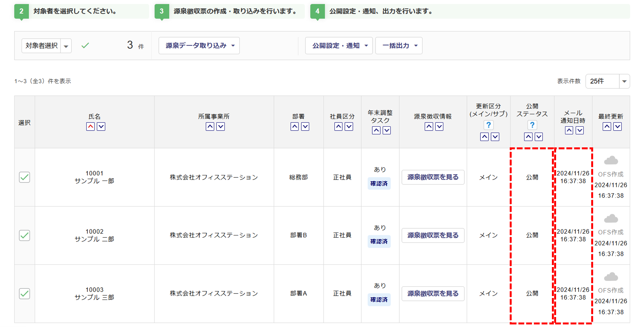Image resolution: width=644 pixels, height=327 pixels.
Task: Expand 公開設定・通知 menu
Action: pyautogui.click(x=339, y=45)
